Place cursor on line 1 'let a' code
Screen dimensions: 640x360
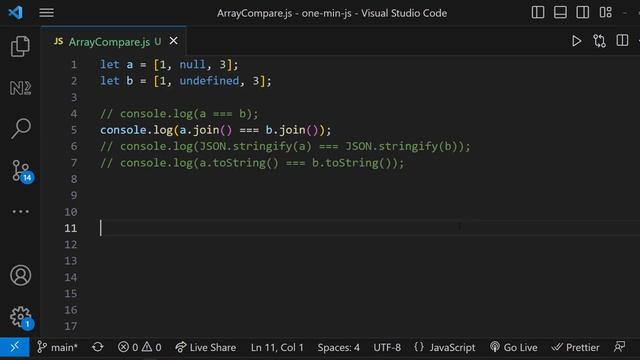pyautogui.click(x=169, y=64)
